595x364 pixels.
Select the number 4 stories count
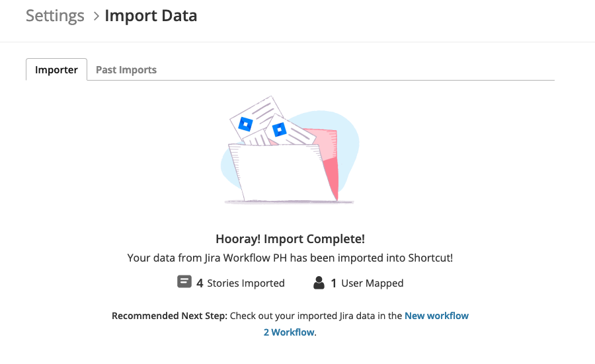[x=200, y=283]
